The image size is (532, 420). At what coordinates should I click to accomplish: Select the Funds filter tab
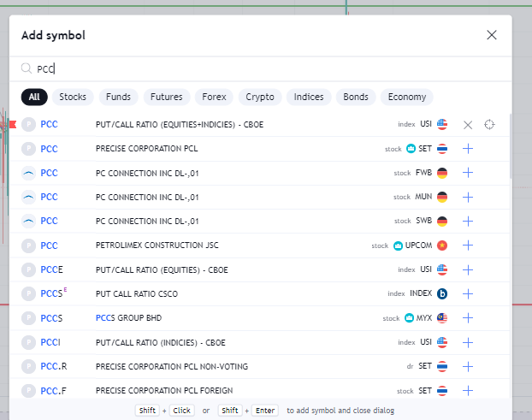pos(118,97)
